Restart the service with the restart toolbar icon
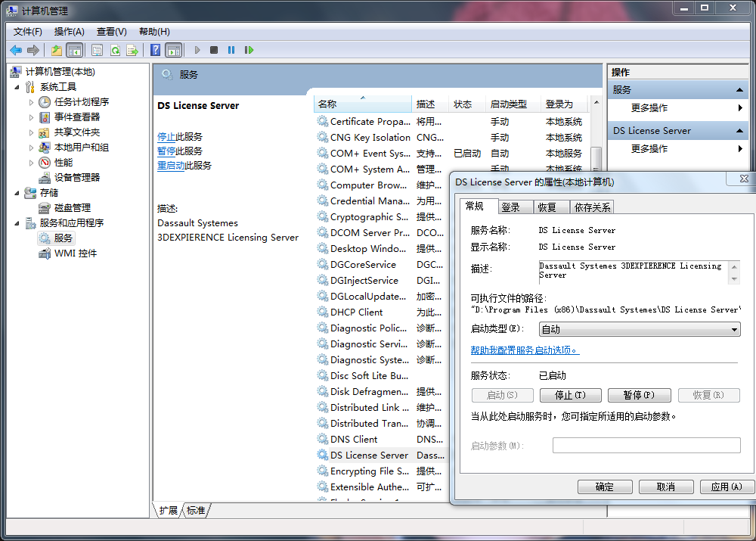 point(249,48)
